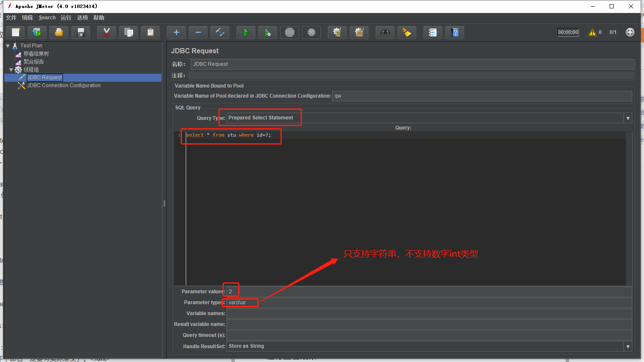
Task: Clear results with single broom icon
Action: pos(338,32)
